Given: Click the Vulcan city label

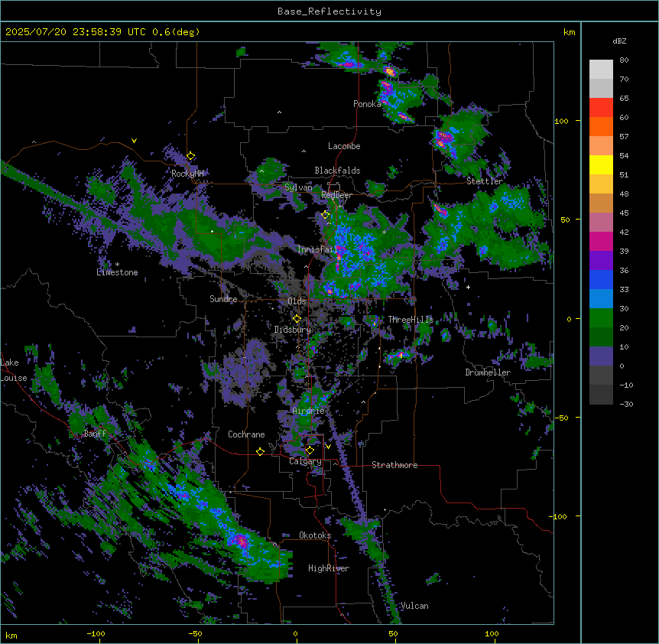Looking at the screenshot, I should tap(414, 606).
